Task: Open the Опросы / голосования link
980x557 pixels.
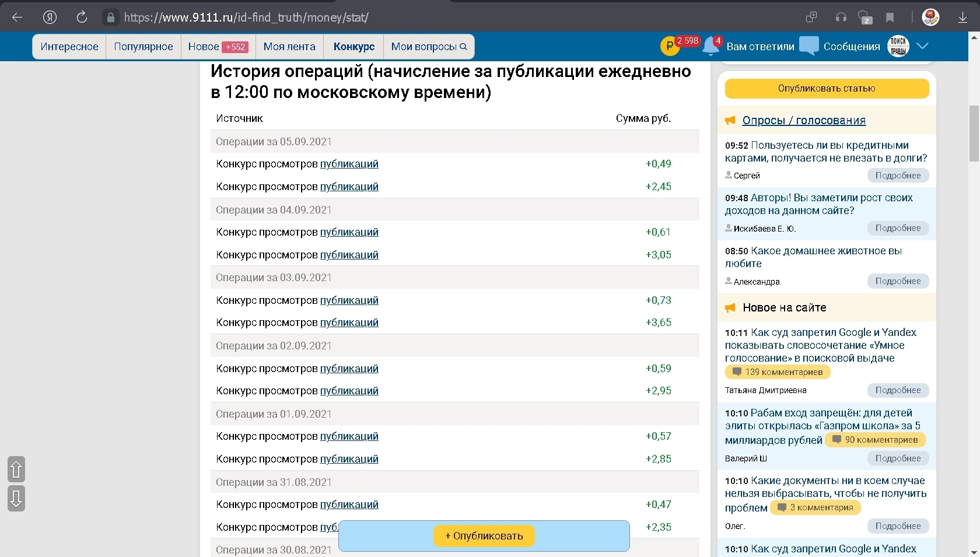Action: 803,120
